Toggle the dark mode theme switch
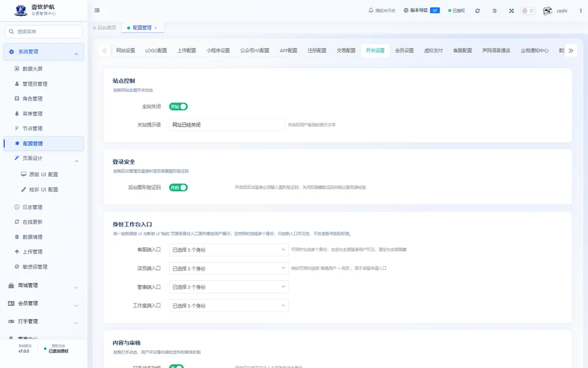This screenshot has height=368, width=588. (x=527, y=10)
